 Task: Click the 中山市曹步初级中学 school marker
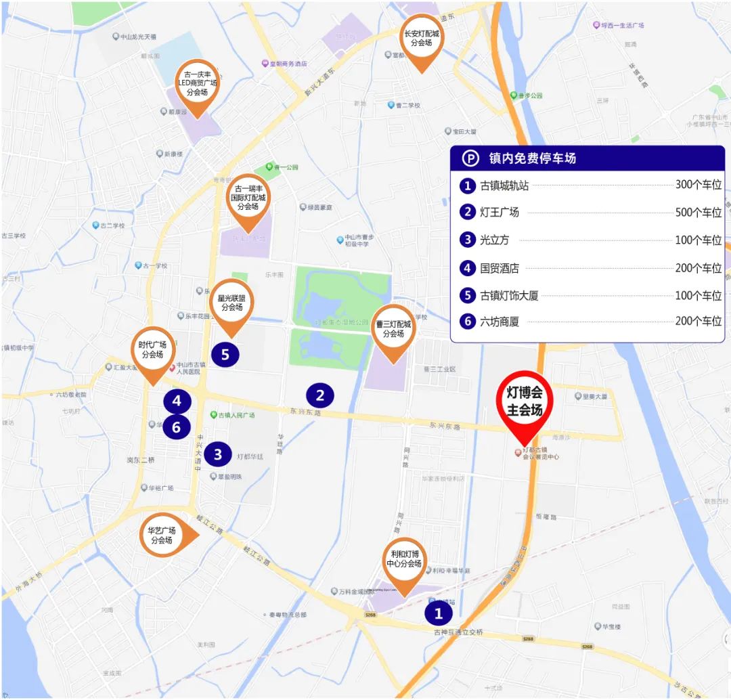(x=340, y=240)
